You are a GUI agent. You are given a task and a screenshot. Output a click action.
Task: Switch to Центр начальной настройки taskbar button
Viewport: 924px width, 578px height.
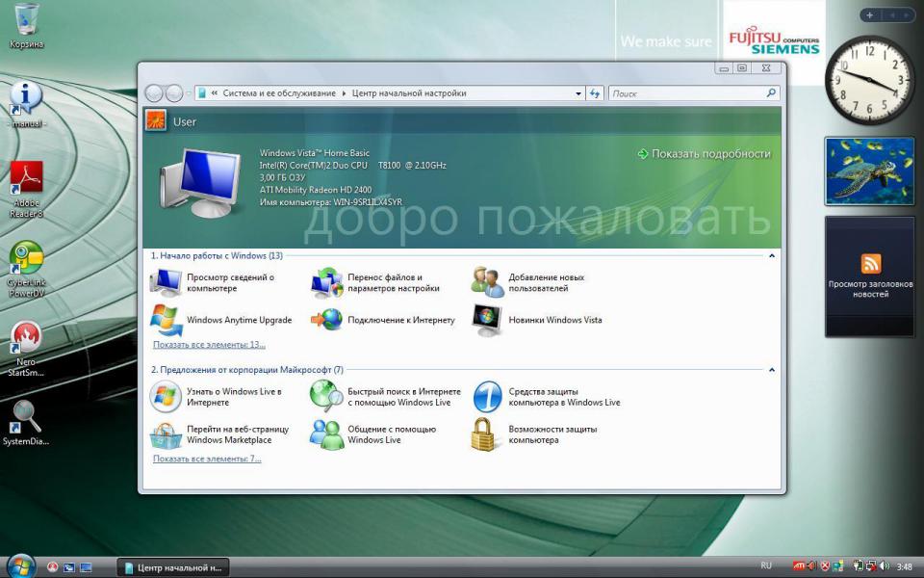click(x=172, y=567)
